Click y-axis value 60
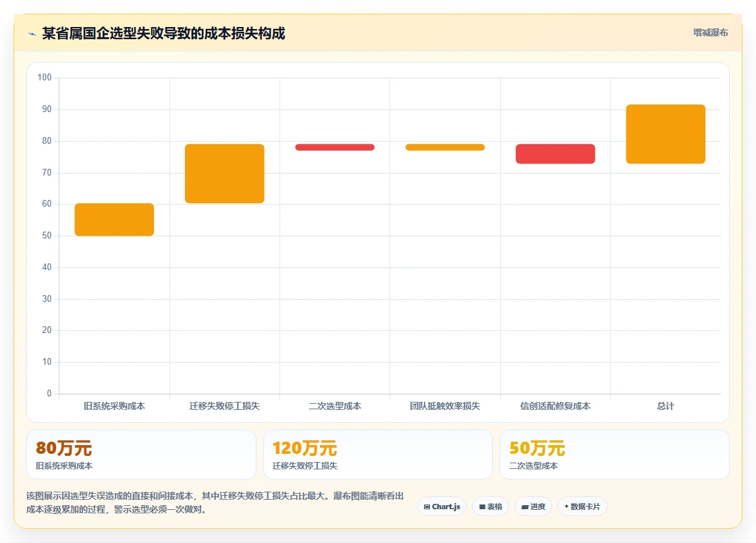Image resolution: width=756 pixels, height=543 pixels. [x=47, y=203]
